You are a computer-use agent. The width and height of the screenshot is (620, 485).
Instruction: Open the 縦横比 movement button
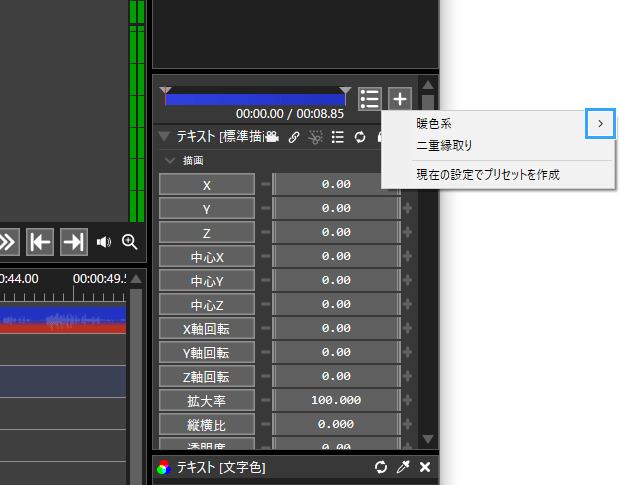pyautogui.click(x=207, y=424)
